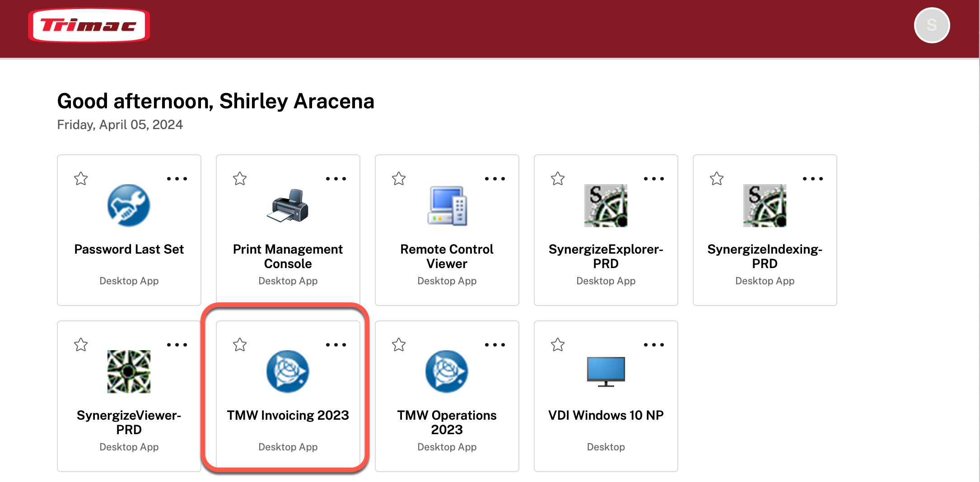Viewport: 980px width, 482px height.
Task: Star Print Management Console as favorite
Action: click(240, 179)
